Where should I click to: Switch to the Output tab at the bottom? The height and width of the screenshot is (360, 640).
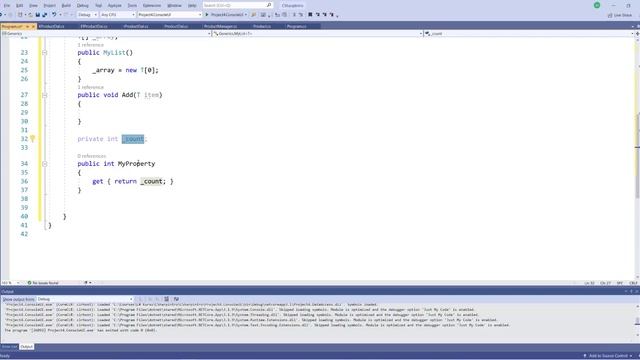point(27,347)
